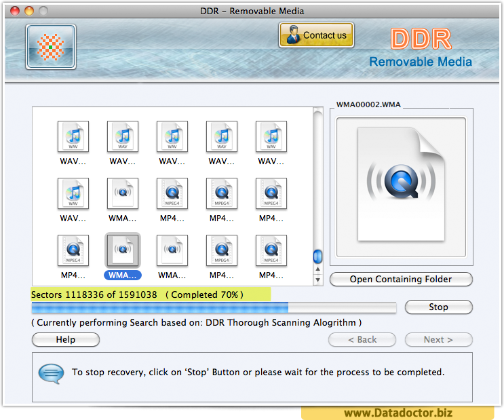Image resolution: width=504 pixels, height=420 pixels.
Task: Click the WMA00002.WMA file name label
Action: click(368, 104)
